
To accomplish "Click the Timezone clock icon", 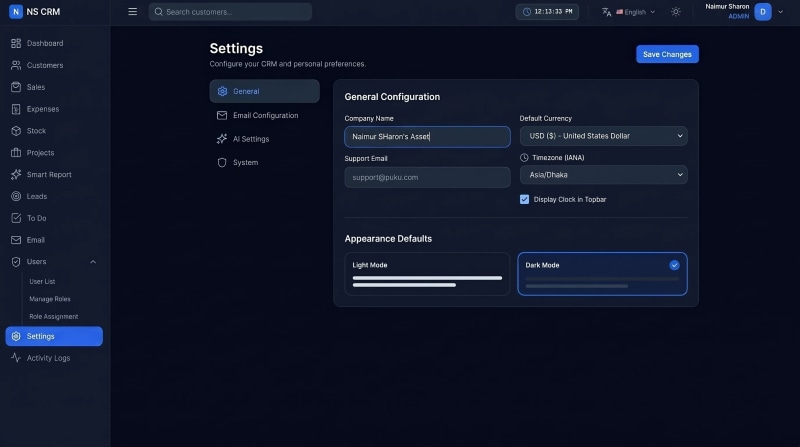I will (x=524, y=158).
